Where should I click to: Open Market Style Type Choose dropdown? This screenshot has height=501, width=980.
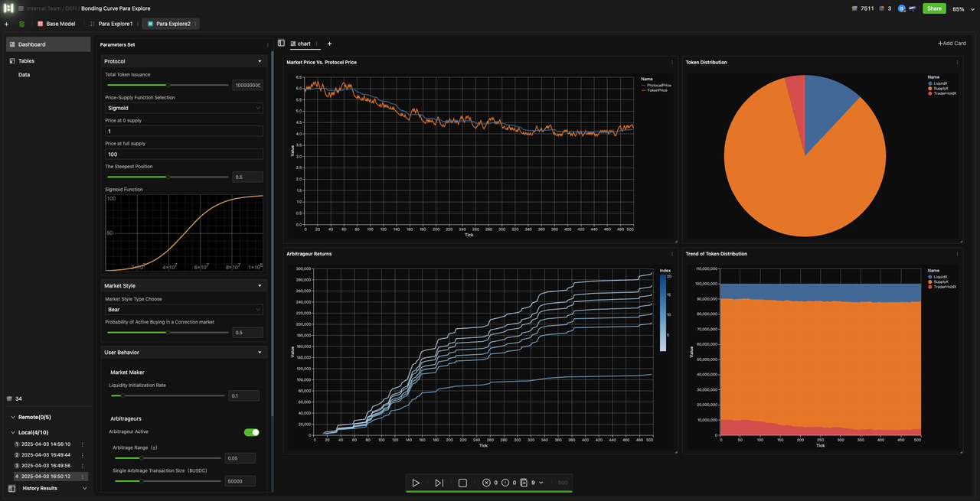[x=184, y=310]
